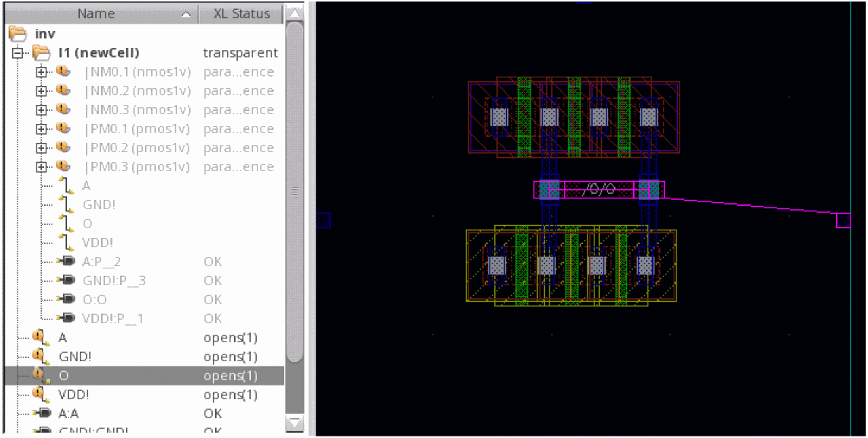Expand the NM0.1 (nmos1v) tree node
The width and height of the screenshot is (868, 438).
pyautogui.click(x=42, y=72)
